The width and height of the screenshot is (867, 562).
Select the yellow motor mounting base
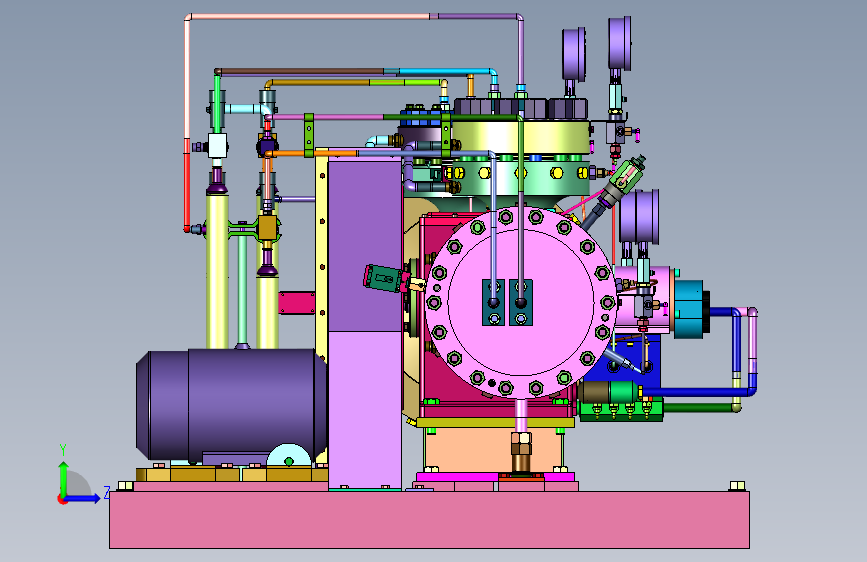pyautogui.click(x=232, y=474)
